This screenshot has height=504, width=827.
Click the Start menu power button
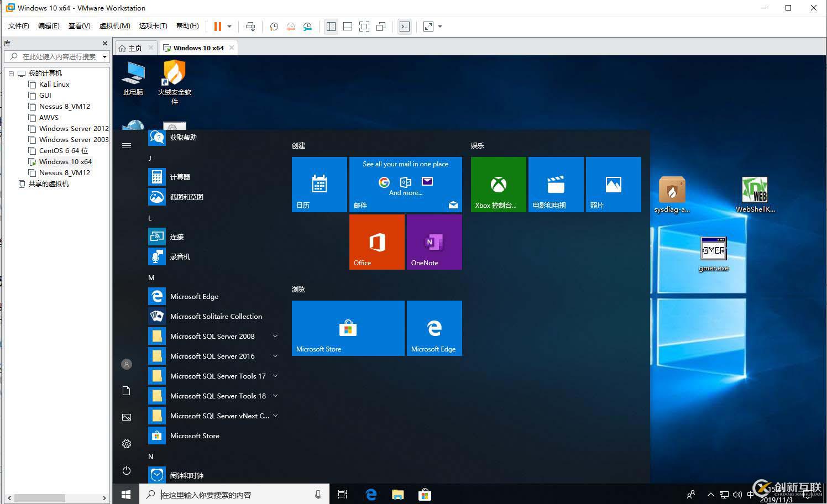(x=127, y=470)
